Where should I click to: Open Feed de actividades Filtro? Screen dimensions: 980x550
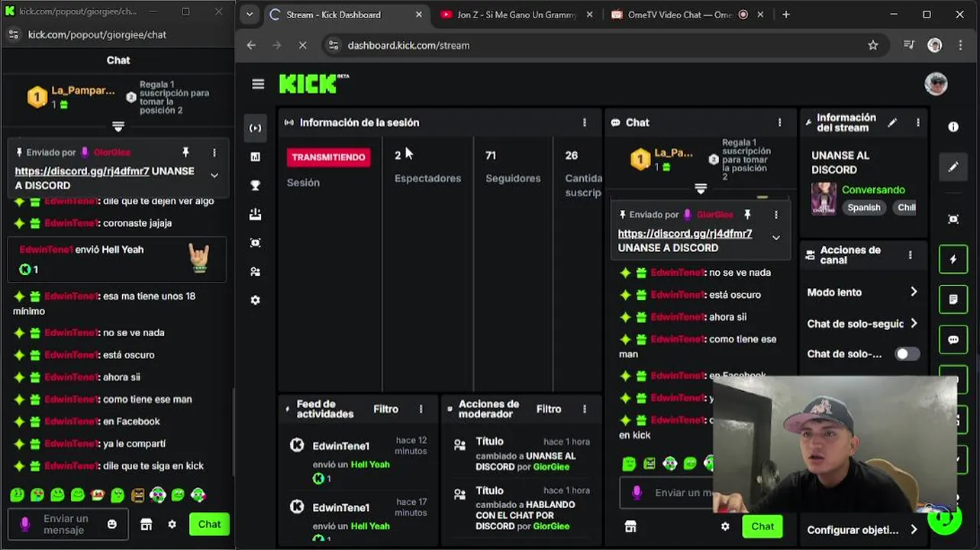(x=385, y=409)
